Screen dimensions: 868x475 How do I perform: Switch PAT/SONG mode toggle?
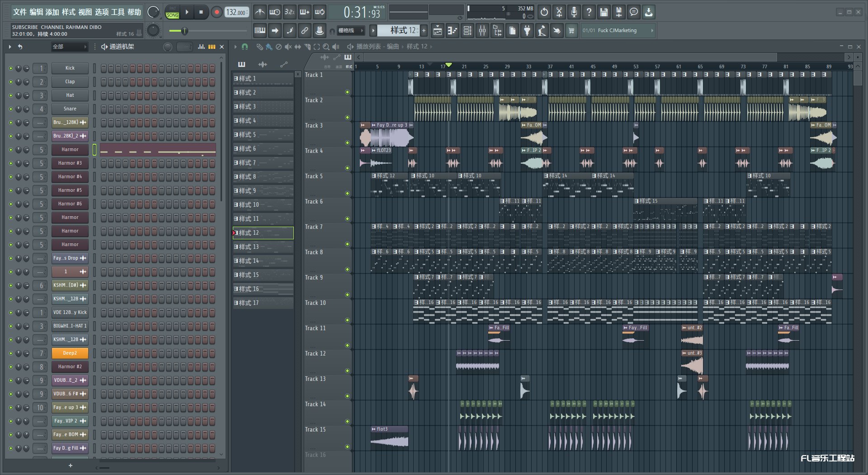[x=173, y=12]
